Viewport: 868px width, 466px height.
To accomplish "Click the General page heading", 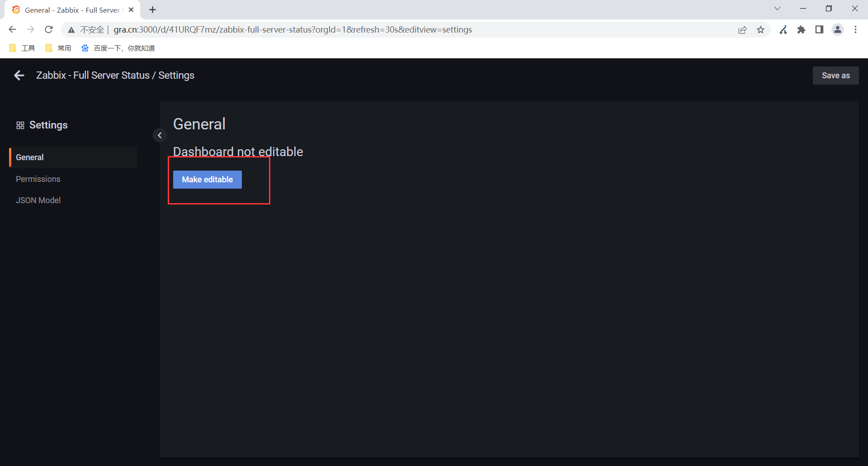I will tap(199, 124).
